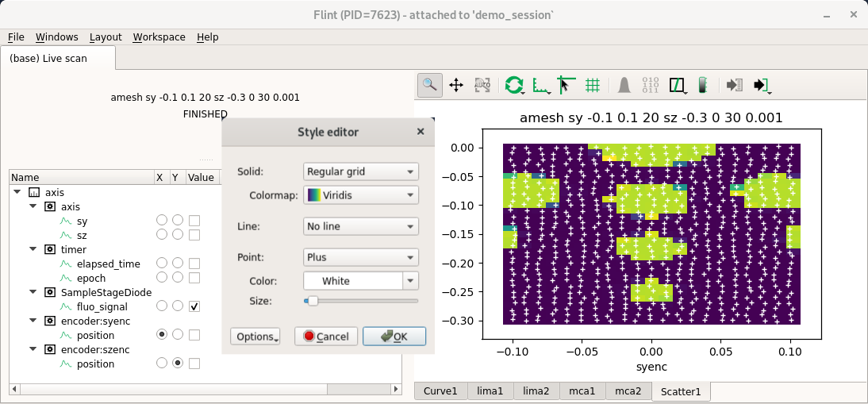Screen dimensions: 868x404
Task: Click the gaussian bell curve icon
Action: pos(624,85)
